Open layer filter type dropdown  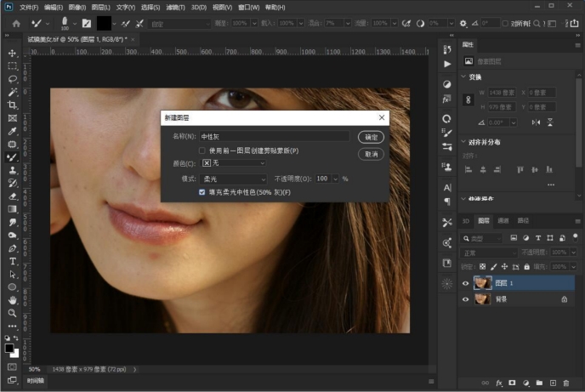481,238
